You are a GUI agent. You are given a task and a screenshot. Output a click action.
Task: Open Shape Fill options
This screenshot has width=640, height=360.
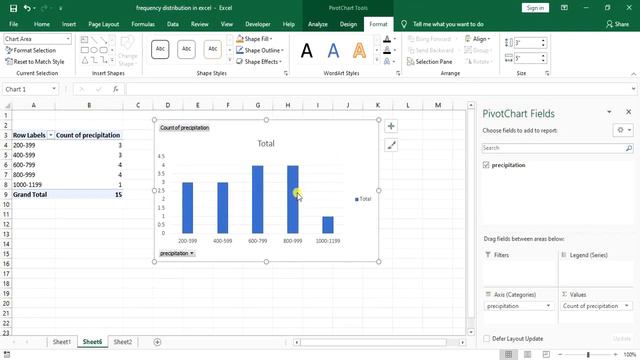(x=254, y=39)
